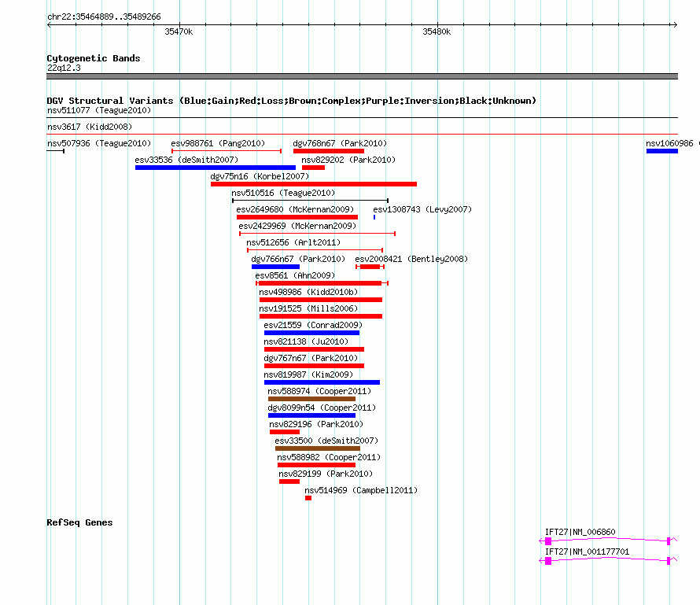Image resolution: width=700 pixels, height=605 pixels.
Task: Click the red nsv821138 (Ju2010) bar
Action: click(315, 349)
